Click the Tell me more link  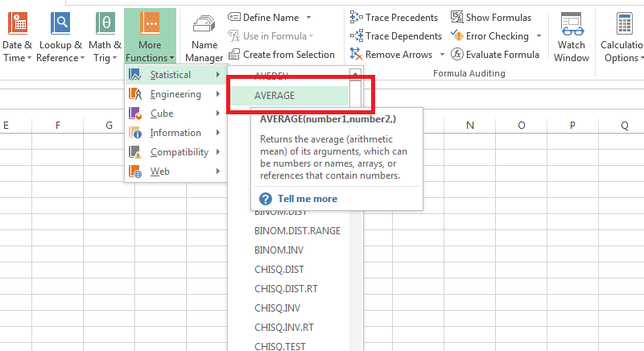pyautogui.click(x=307, y=199)
